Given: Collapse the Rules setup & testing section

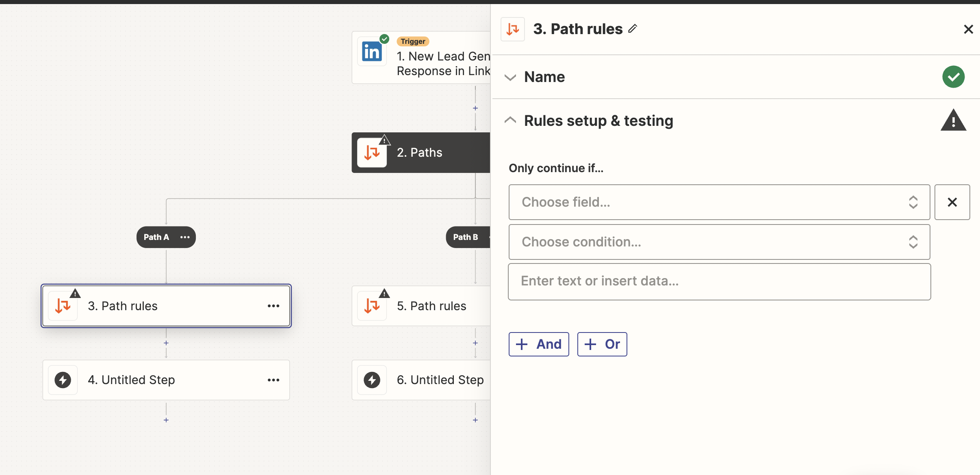Looking at the screenshot, I should 511,120.
